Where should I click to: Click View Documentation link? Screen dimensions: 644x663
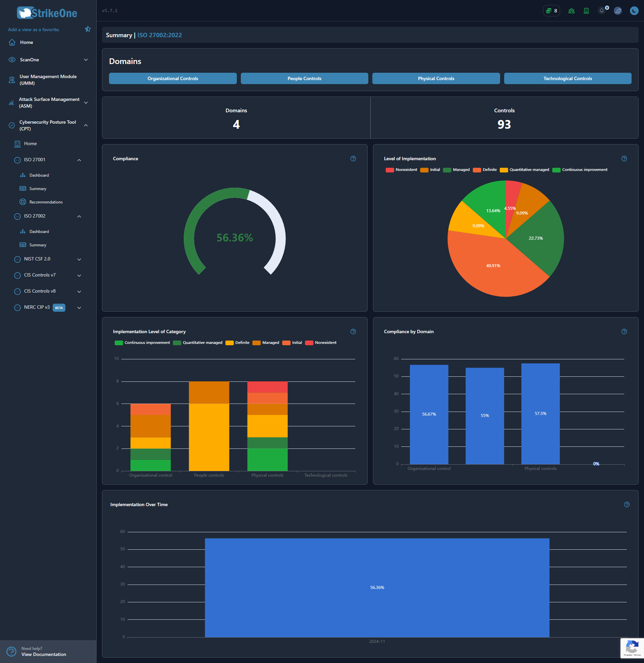coord(44,655)
